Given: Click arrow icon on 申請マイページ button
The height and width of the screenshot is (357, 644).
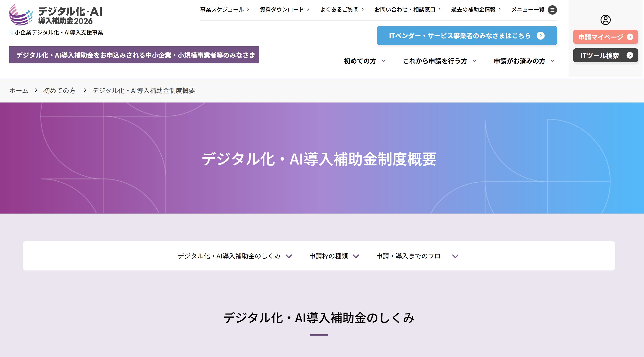Looking at the screenshot, I should (630, 37).
